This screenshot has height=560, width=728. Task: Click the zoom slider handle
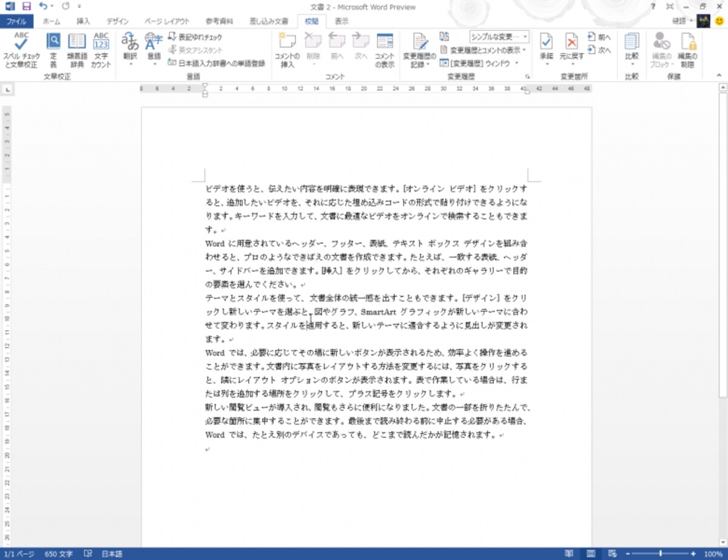[x=661, y=554]
